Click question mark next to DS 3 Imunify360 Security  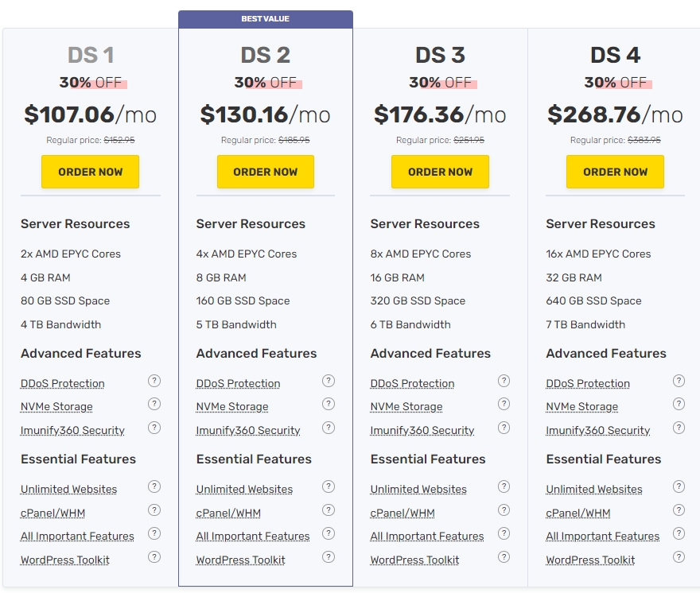coord(504,428)
